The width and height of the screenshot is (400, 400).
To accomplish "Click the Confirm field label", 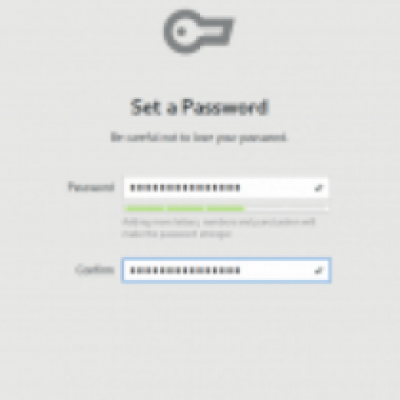I will pos(95,269).
